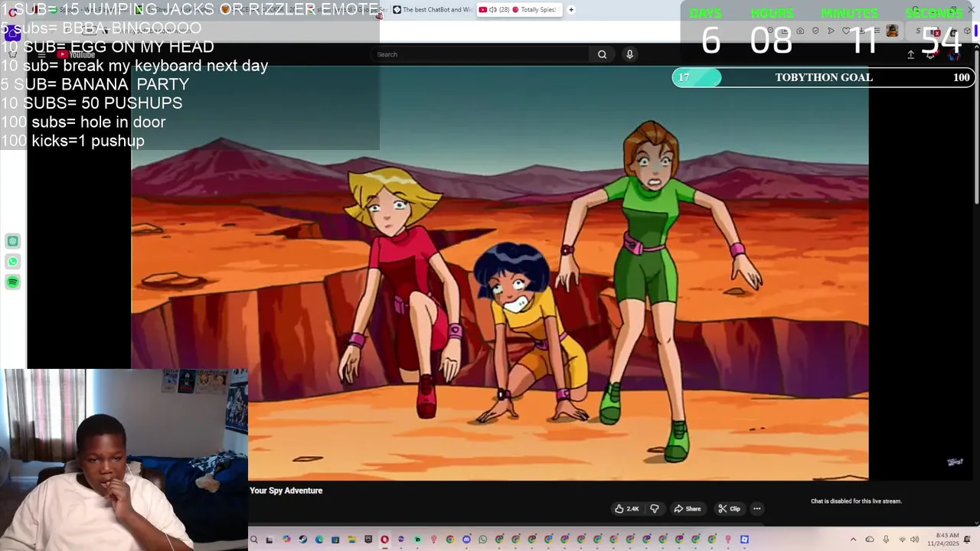Open a new browser tab
Screen dimensions: 980x551
click(x=571, y=10)
